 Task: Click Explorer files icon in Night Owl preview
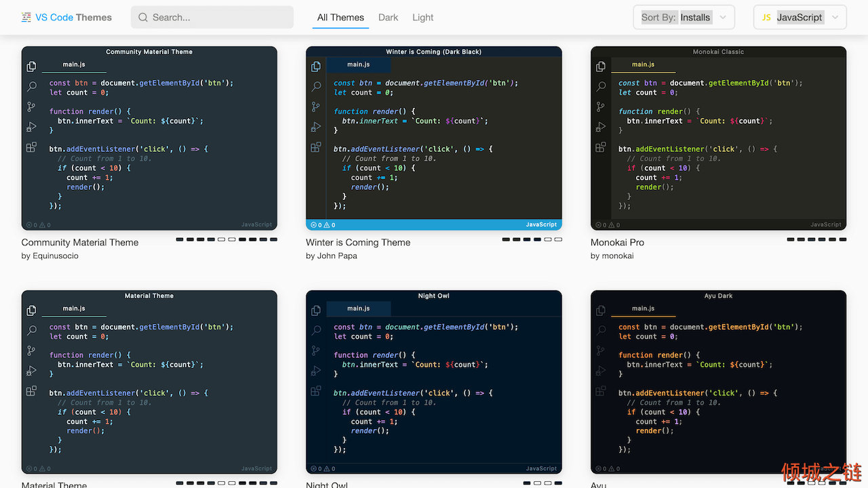pyautogui.click(x=316, y=310)
